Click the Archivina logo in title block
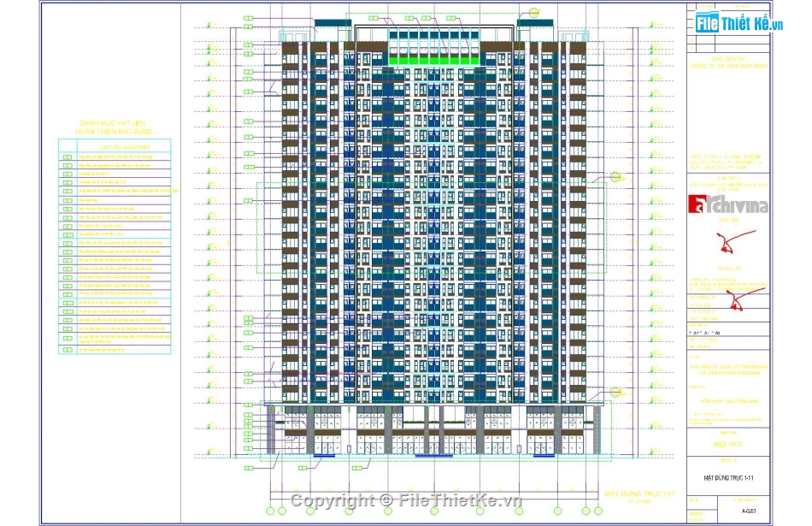 (728, 204)
